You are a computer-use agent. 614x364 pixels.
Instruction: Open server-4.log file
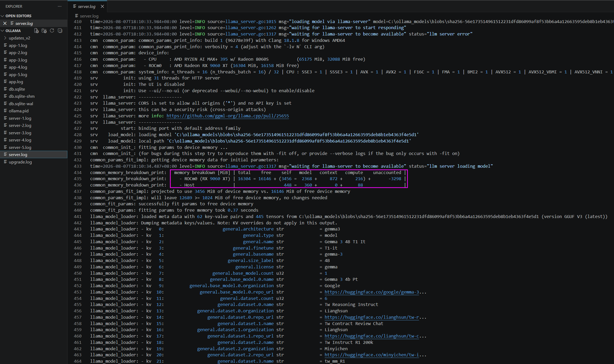pyautogui.click(x=20, y=140)
